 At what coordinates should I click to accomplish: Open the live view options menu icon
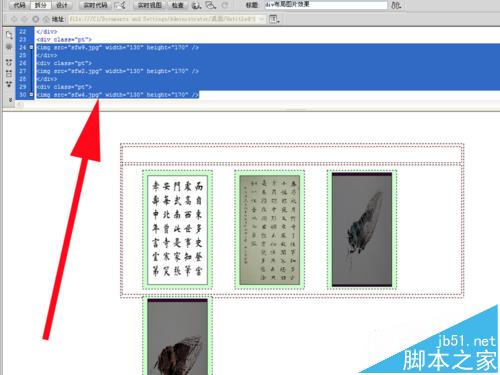pyautogui.click(x=274, y=19)
